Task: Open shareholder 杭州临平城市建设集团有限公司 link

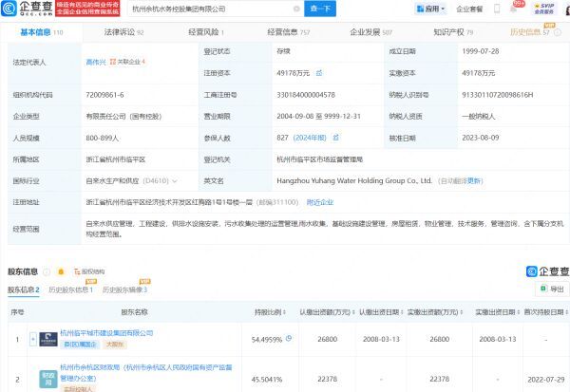Action: coord(106,333)
